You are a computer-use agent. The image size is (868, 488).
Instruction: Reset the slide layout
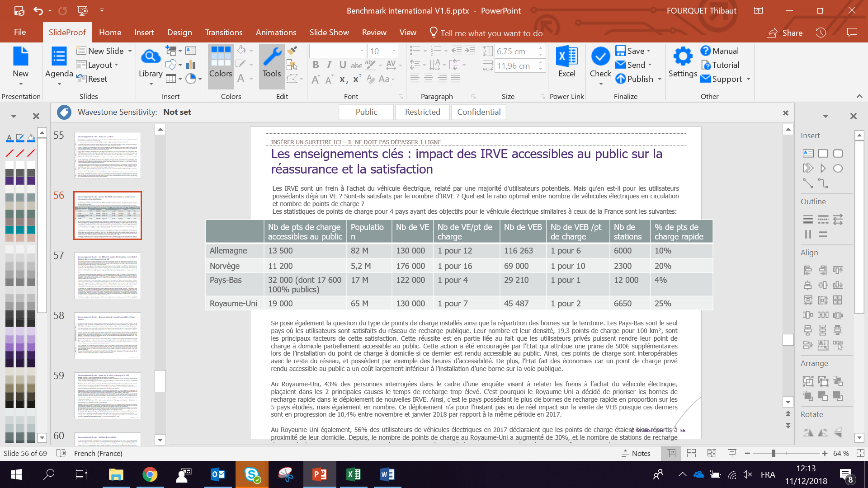[x=92, y=79]
